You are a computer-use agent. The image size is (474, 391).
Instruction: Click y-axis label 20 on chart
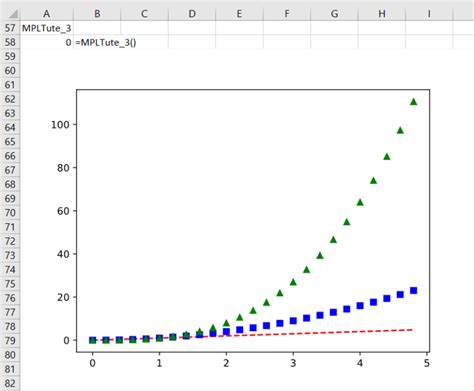pyautogui.click(x=63, y=297)
